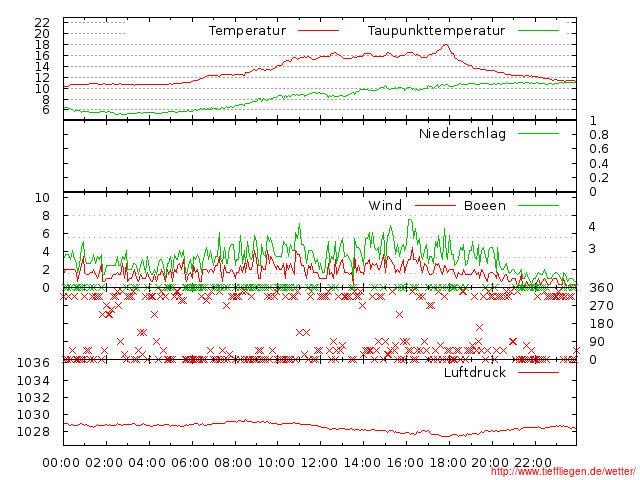Click pressure axis value 1036
The height and width of the screenshot is (480, 640).
33,363
